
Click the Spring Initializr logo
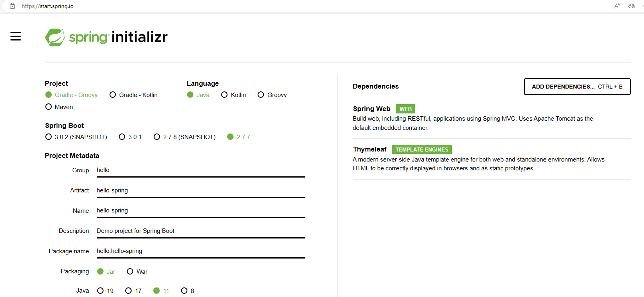(106, 37)
